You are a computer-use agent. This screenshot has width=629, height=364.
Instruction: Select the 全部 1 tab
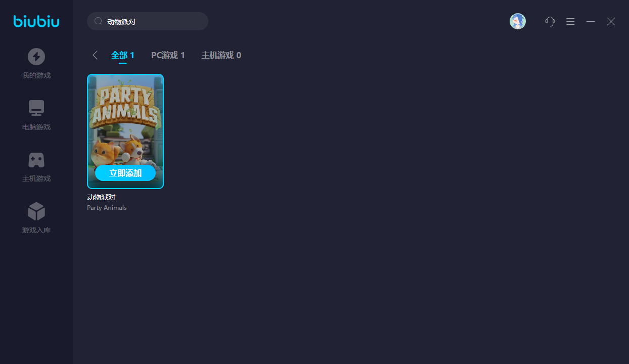pyautogui.click(x=123, y=55)
